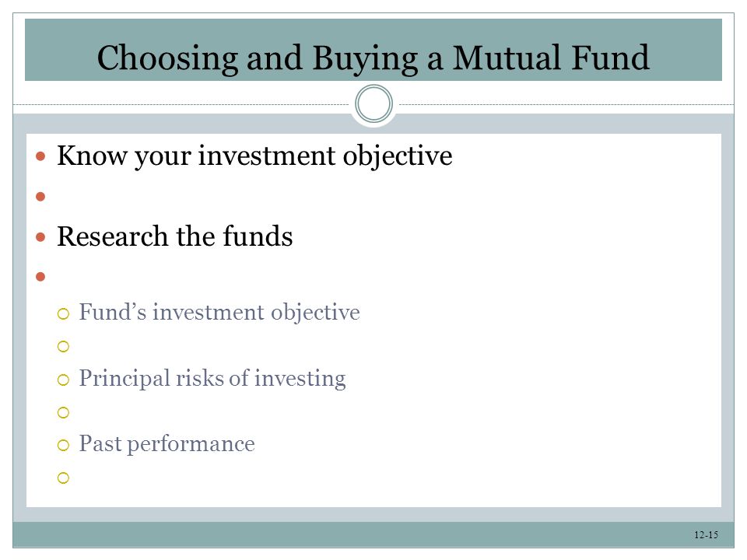Select the 'Principal risks of investing' text

pyautogui.click(x=212, y=379)
